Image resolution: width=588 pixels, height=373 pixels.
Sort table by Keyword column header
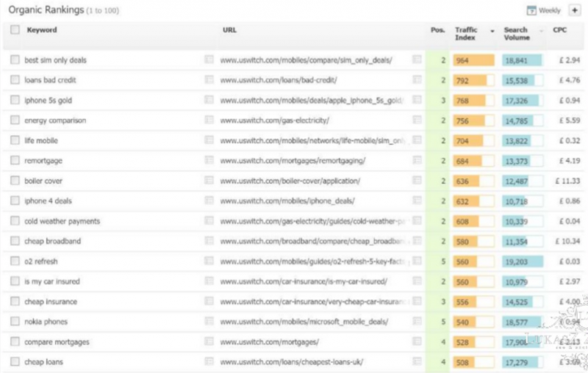[x=42, y=29]
